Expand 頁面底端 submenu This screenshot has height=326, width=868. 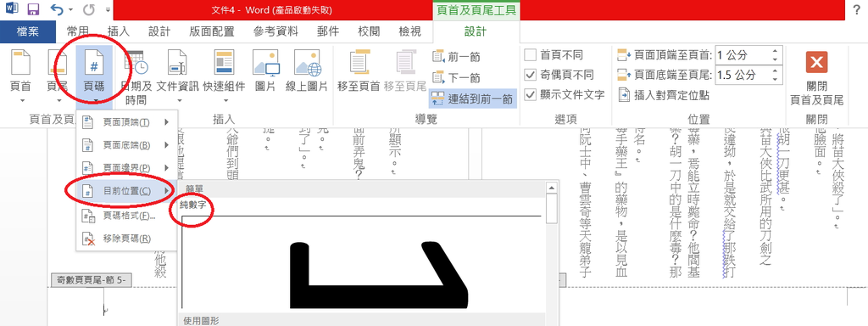tap(127, 145)
